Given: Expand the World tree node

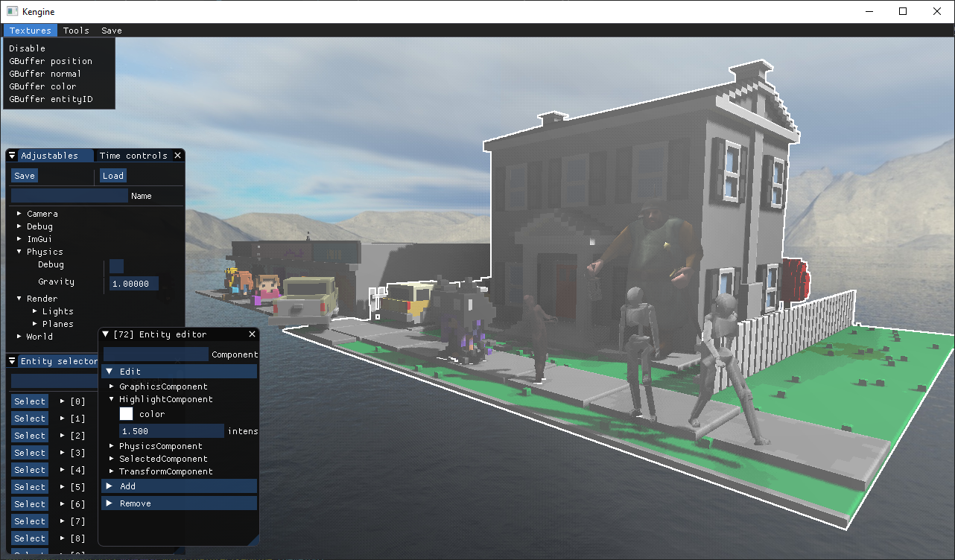Looking at the screenshot, I should coord(20,337).
